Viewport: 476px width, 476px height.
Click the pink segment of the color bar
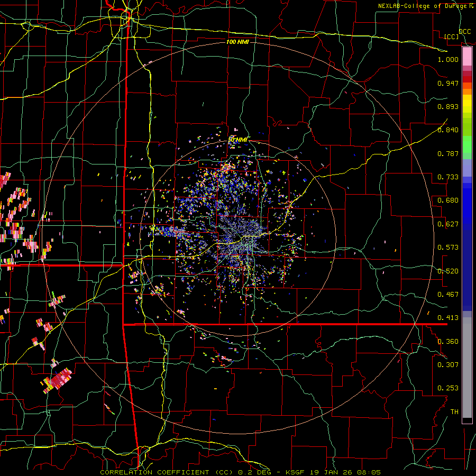tap(467, 56)
